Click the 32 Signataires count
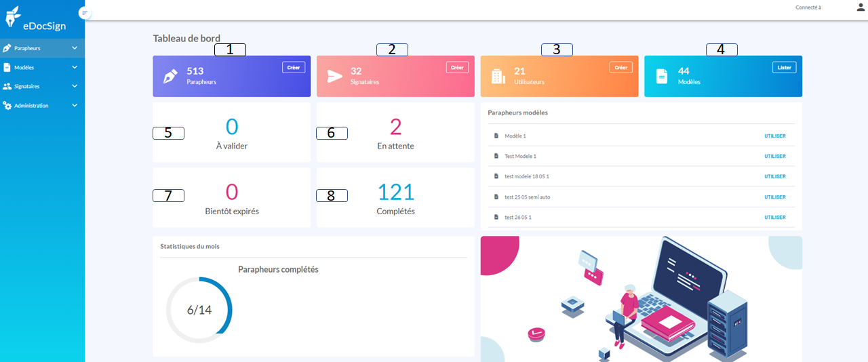This screenshot has width=868, height=362. pos(356,71)
